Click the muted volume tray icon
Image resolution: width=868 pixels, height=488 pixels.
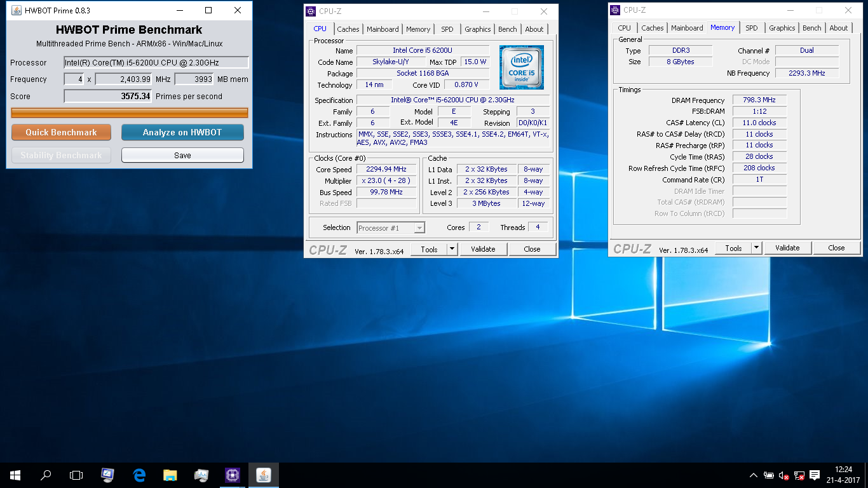784,475
